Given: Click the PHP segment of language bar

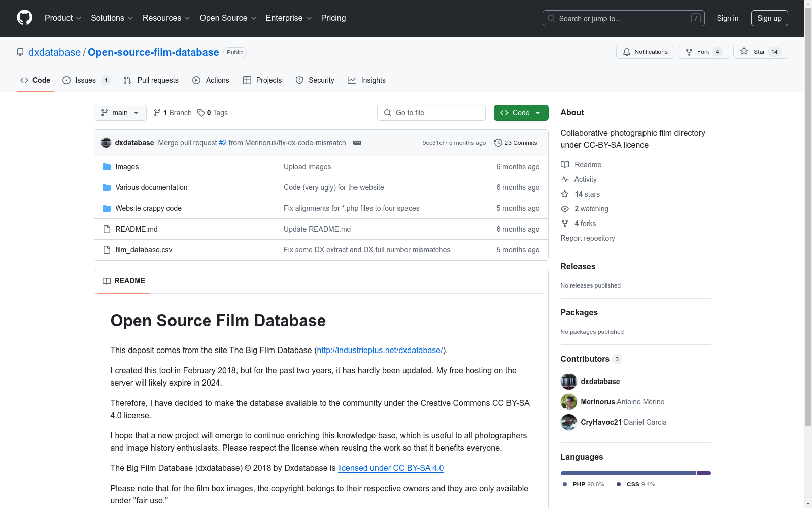Looking at the screenshot, I should click(628, 473).
